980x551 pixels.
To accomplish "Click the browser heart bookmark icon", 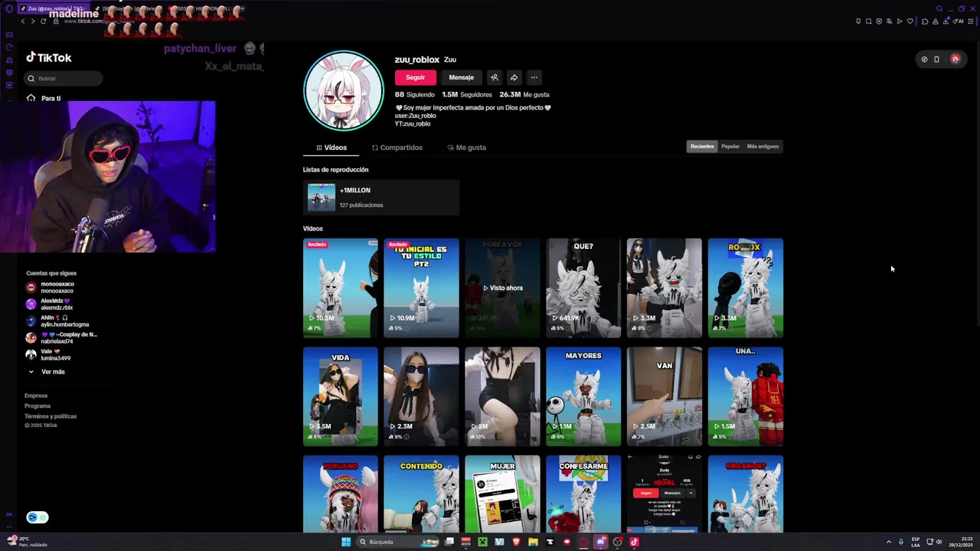I will (910, 21).
